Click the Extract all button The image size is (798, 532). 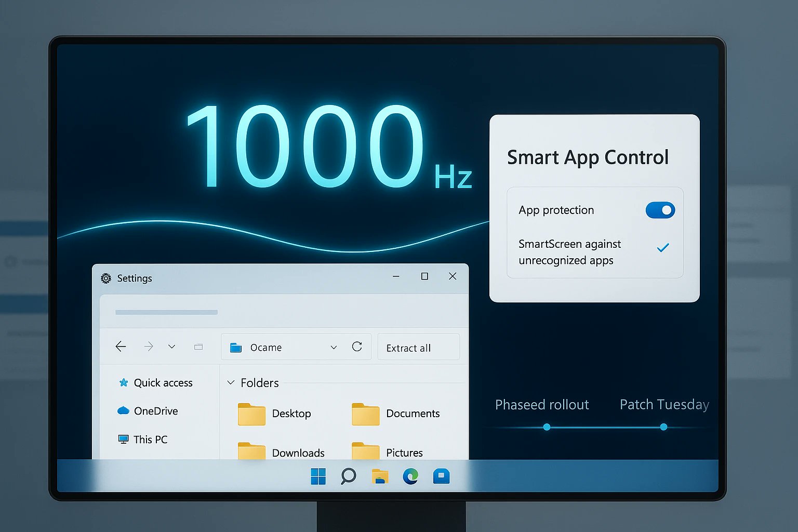point(419,347)
